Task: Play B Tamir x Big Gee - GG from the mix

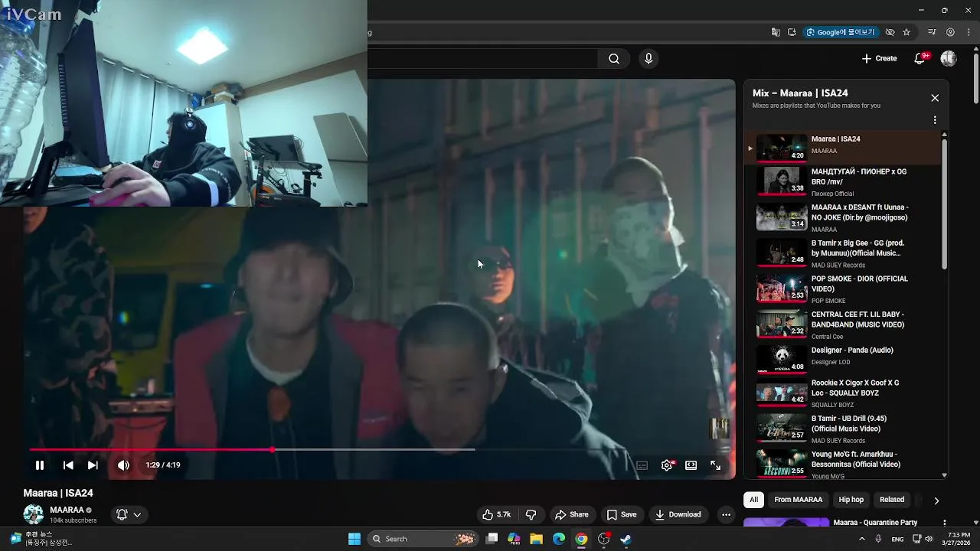Action: [842, 253]
